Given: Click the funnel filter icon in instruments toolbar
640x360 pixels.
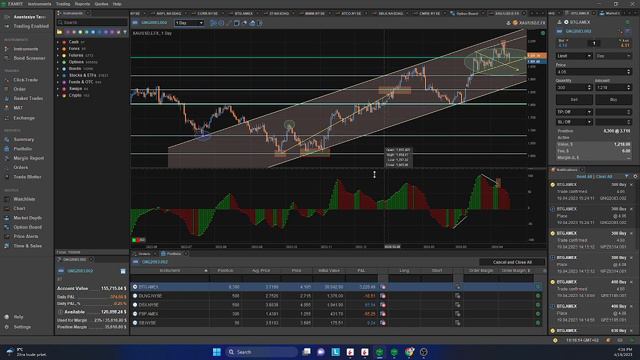Looking at the screenshot, I should point(125,32).
